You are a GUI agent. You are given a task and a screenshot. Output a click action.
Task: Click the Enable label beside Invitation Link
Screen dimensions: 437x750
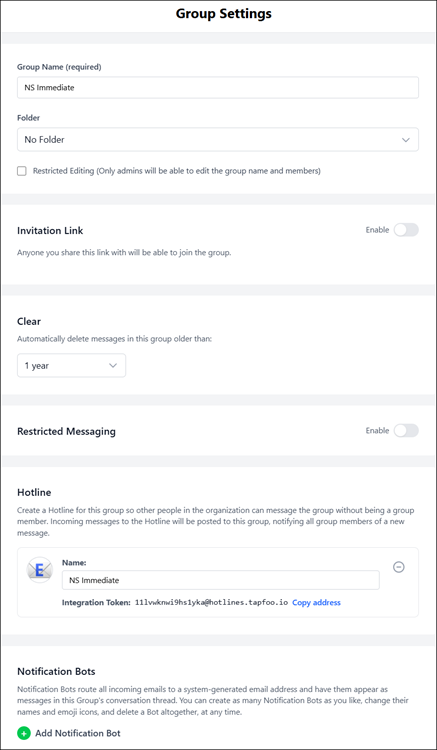tap(377, 230)
